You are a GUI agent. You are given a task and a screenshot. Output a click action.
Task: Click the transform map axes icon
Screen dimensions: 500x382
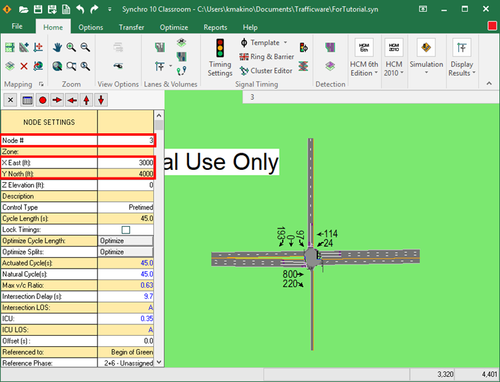[x=38, y=48]
